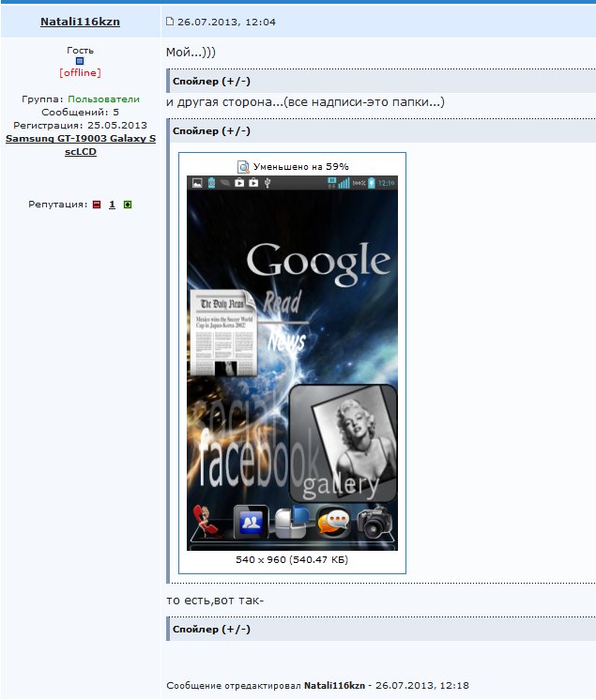Image resolution: width=596 pixels, height=700 pixels.
Task: Click the Гость rank label
Action: click(81, 51)
